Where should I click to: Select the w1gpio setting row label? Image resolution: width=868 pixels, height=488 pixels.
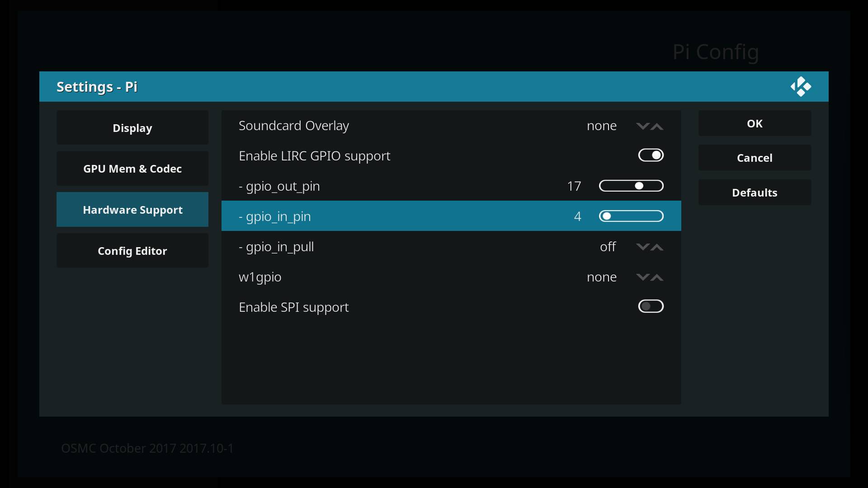[x=260, y=277]
